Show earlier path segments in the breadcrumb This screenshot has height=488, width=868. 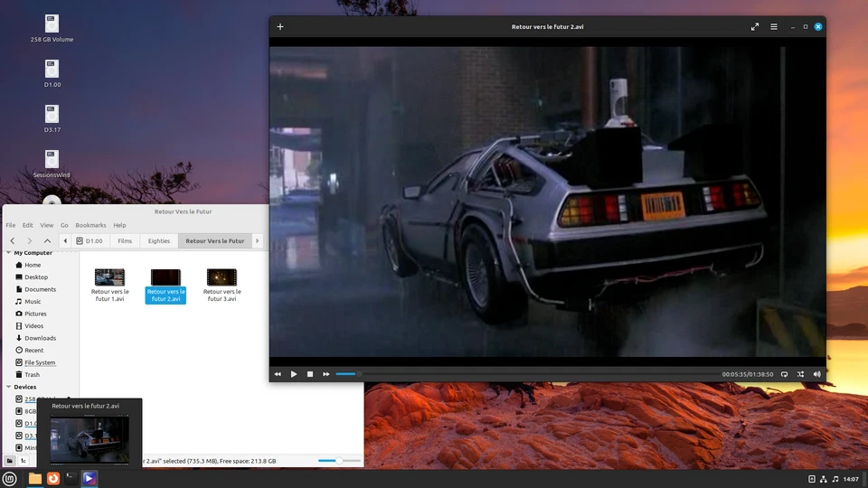[65, 240]
